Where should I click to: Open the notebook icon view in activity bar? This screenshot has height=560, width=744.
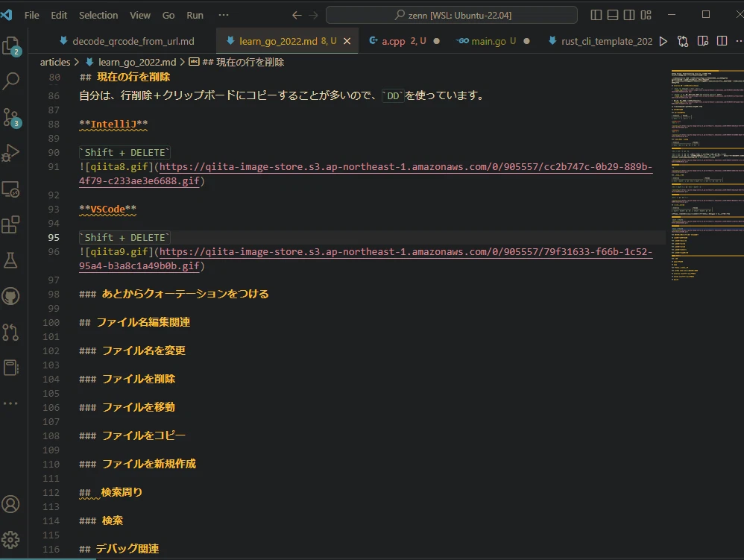(11, 368)
